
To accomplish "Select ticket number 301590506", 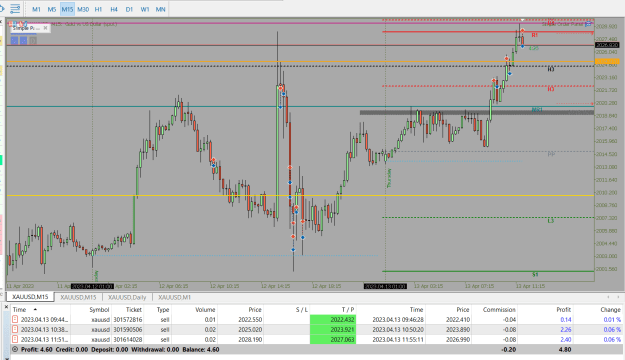I will click(x=128, y=330).
